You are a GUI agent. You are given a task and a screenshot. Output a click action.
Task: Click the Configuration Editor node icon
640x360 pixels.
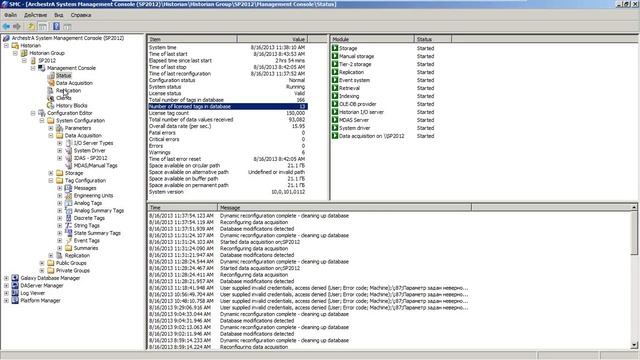(42, 113)
